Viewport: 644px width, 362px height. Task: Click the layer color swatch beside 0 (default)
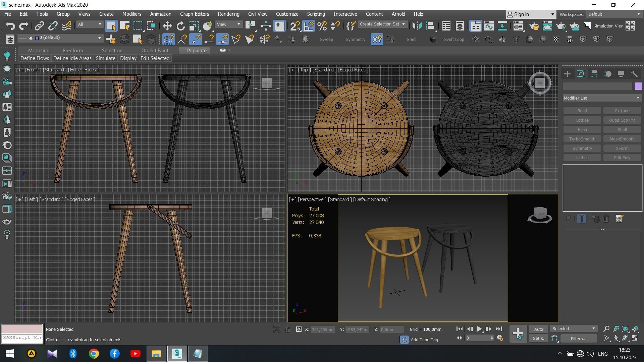pyautogui.click(x=37, y=38)
